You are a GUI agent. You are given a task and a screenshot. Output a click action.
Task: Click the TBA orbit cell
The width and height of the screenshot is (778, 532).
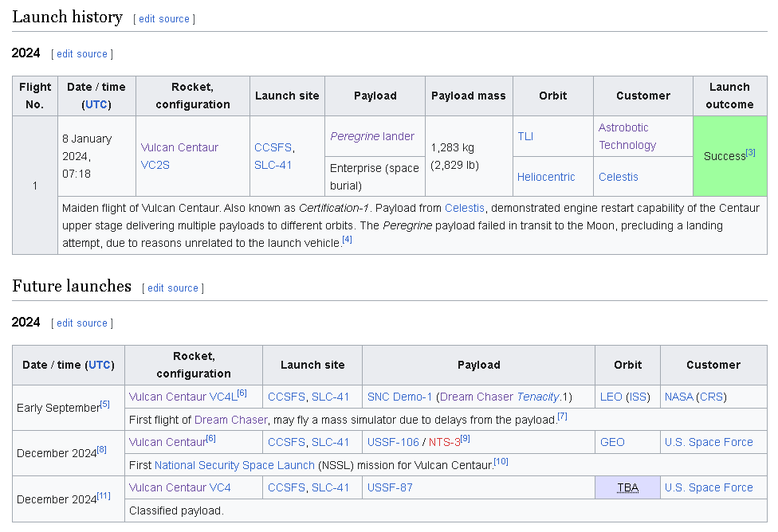(x=627, y=488)
